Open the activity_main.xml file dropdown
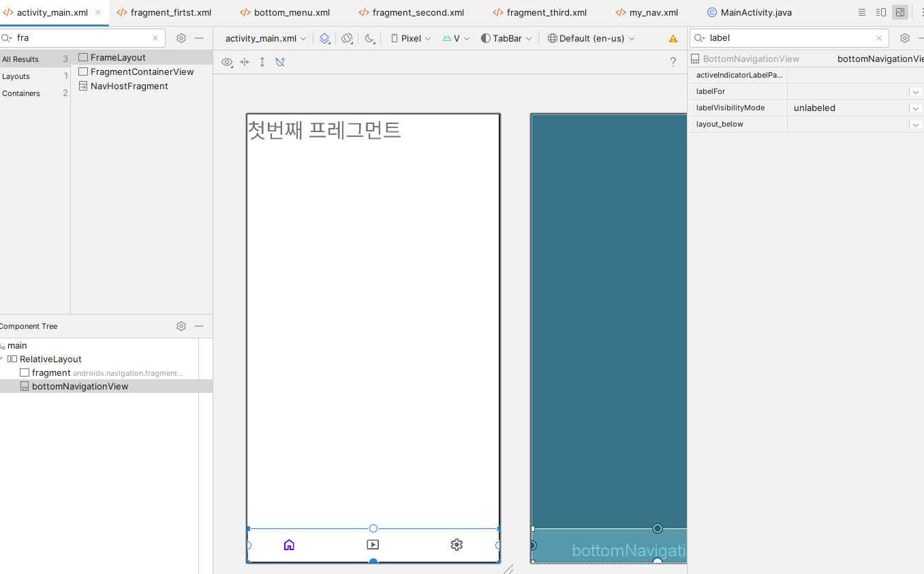Viewport: 924px width, 574px height. (x=266, y=38)
